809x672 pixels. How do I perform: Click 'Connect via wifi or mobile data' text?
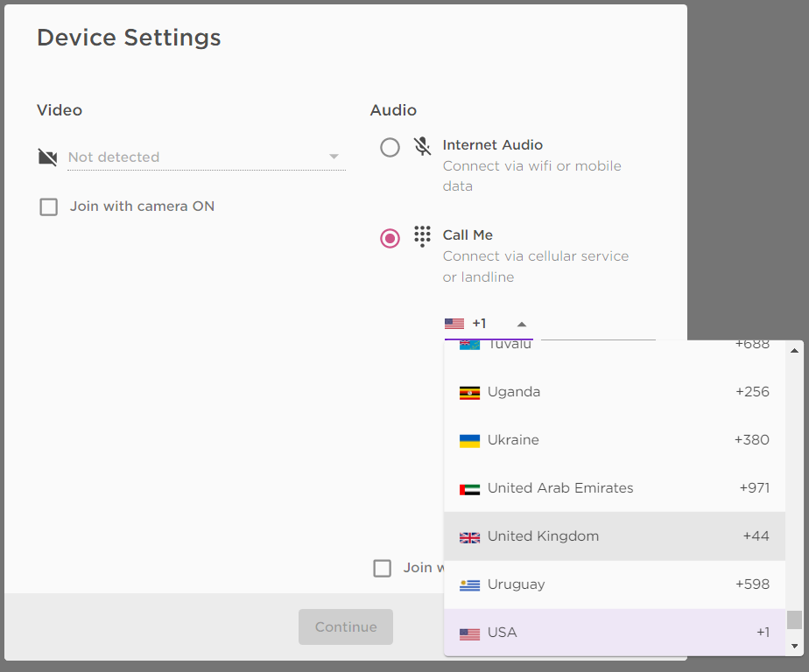tap(532, 176)
